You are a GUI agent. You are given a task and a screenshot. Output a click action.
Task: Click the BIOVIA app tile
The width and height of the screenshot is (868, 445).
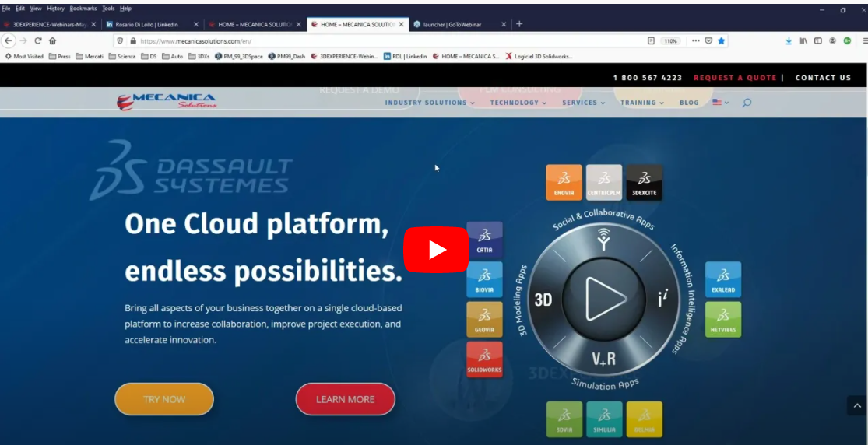pos(484,279)
